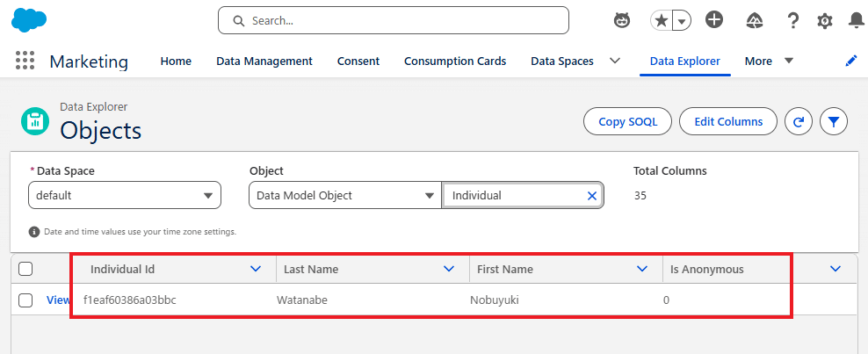Open the Is Anonymous column menu chevron
The width and height of the screenshot is (868, 354).
[835, 269]
